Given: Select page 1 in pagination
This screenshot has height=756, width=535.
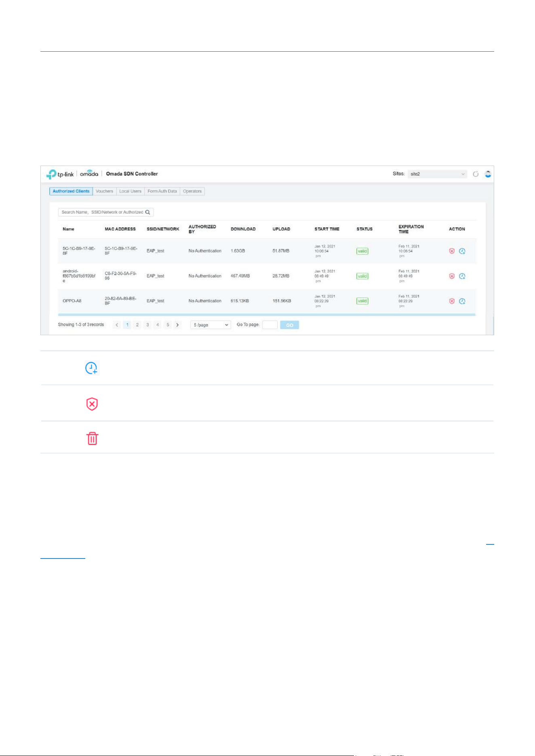Looking at the screenshot, I should tap(127, 325).
